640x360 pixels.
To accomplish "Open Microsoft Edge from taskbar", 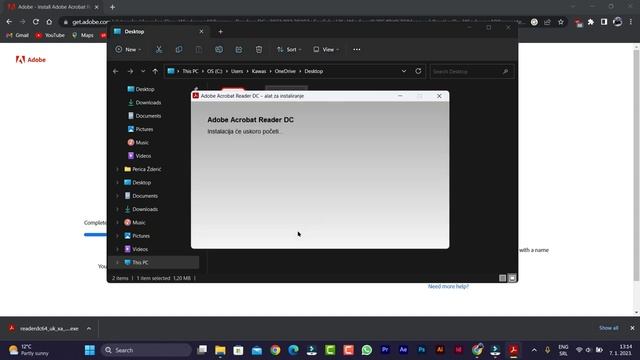I will (x=293, y=350).
